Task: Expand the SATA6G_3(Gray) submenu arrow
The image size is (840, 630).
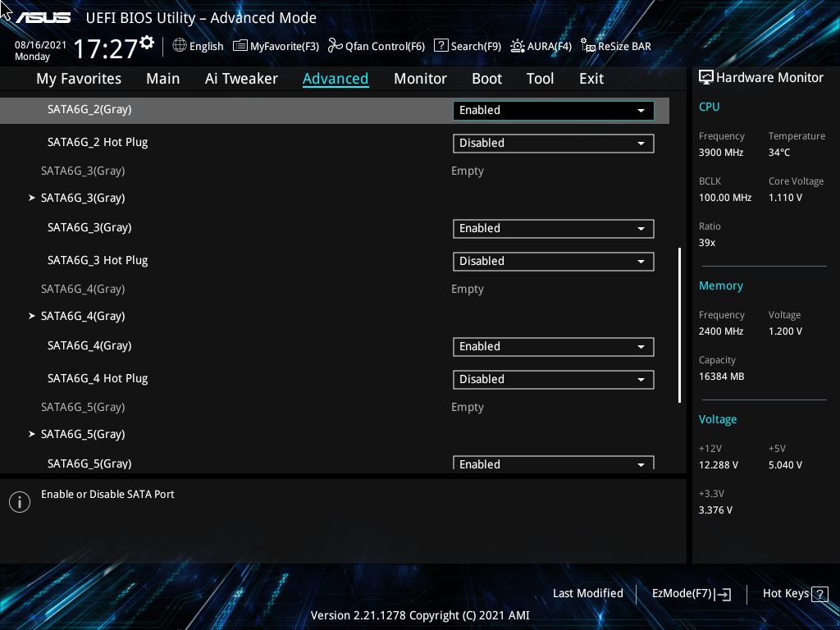Action: point(32,198)
